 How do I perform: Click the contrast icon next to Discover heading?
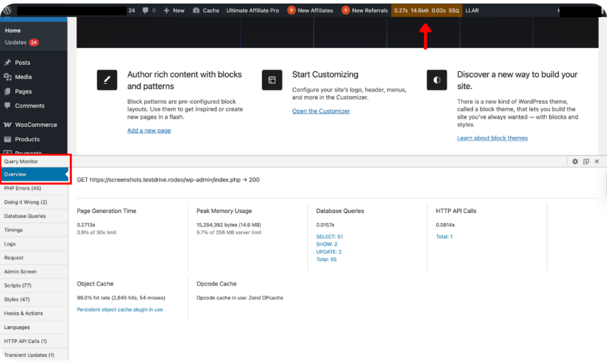pyautogui.click(x=437, y=79)
